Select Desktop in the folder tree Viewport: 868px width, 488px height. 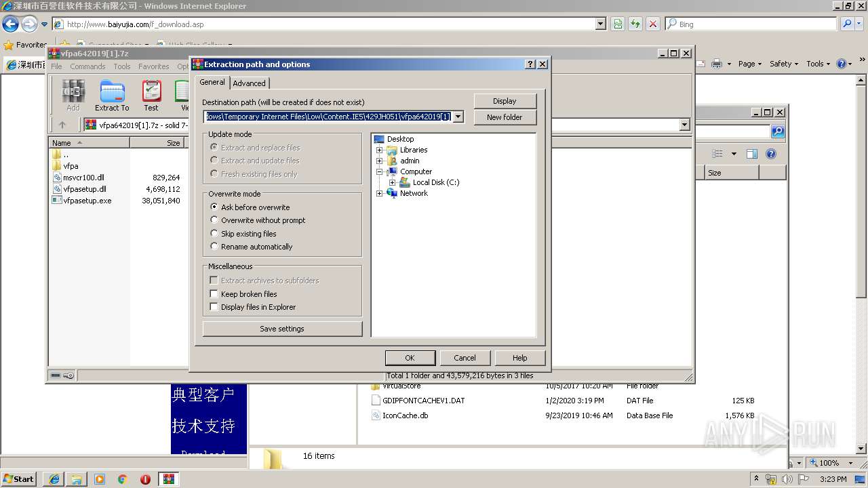pos(400,139)
